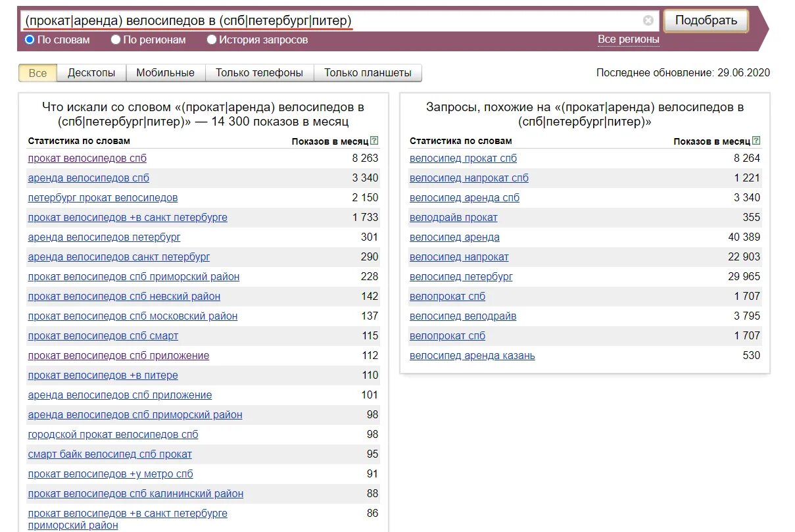The height and width of the screenshot is (532, 795).
Task: Open help icon next to right 'Показов в месяц'
Action: click(x=756, y=141)
